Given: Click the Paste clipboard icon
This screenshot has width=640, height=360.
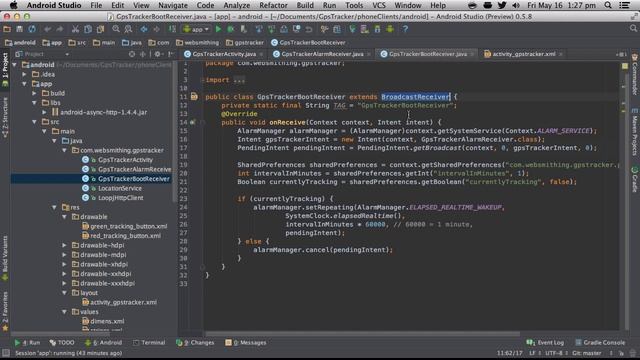Looking at the screenshot, I should pyautogui.click(x=100, y=29).
